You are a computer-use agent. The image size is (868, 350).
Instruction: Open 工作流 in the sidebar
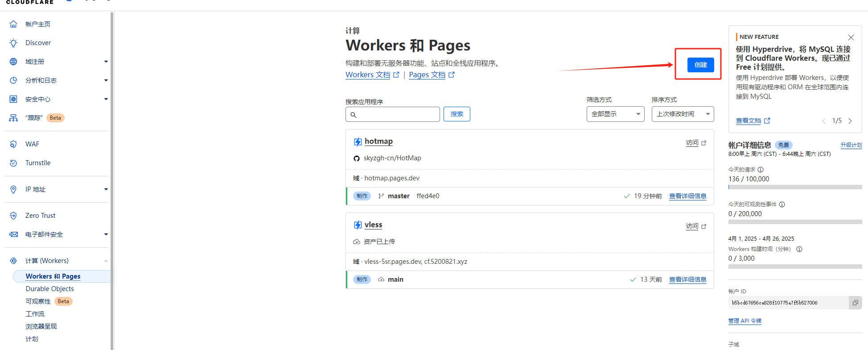pyautogui.click(x=35, y=314)
